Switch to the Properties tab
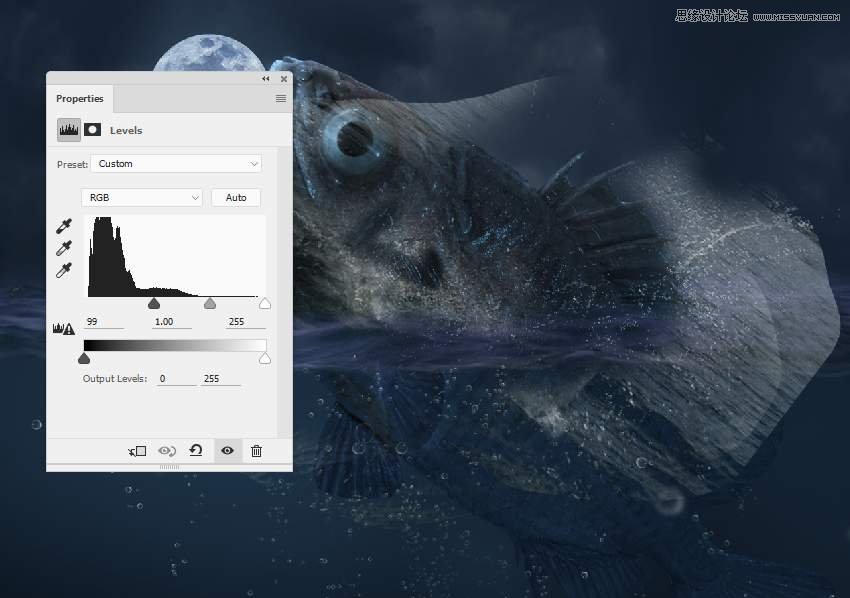Viewport: 850px width, 598px height. [x=80, y=98]
